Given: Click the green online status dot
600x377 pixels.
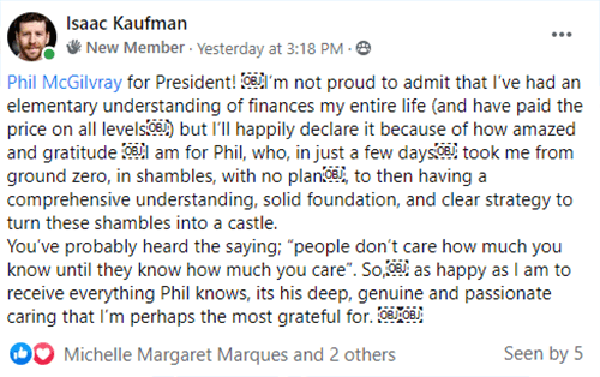Looking at the screenshot, I should point(49,54).
